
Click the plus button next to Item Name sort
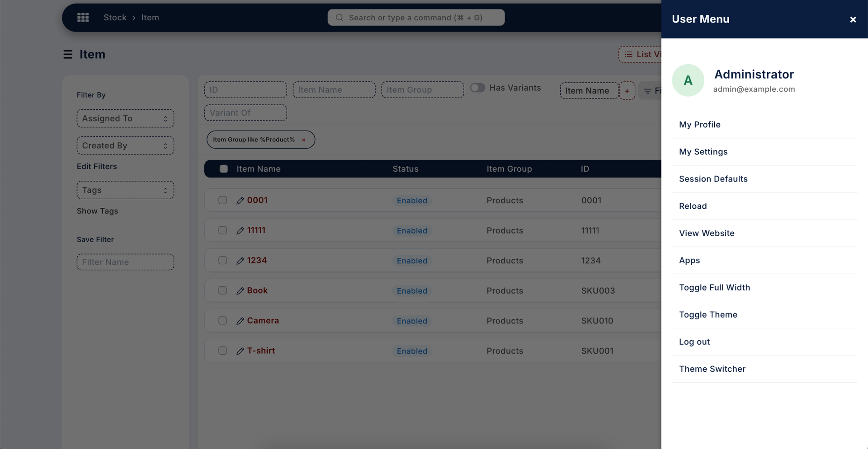coord(627,91)
